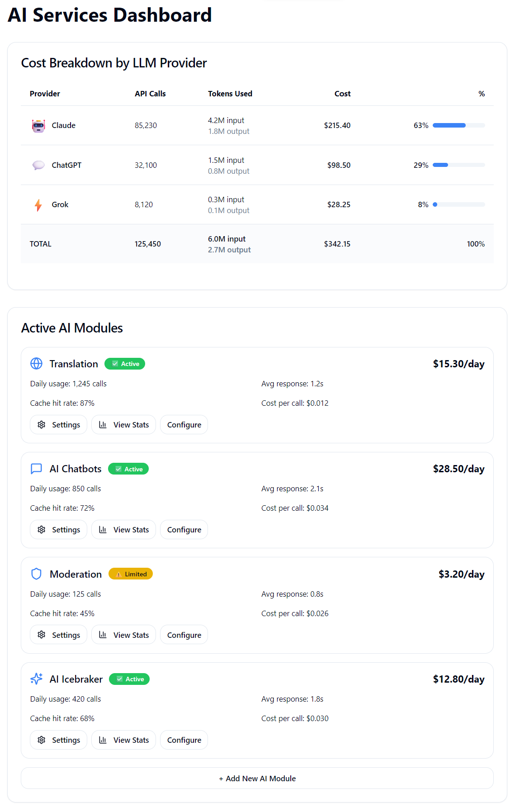The width and height of the screenshot is (510, 812).
Task: Click the Active badge on Translation
Action: [125, 364]
